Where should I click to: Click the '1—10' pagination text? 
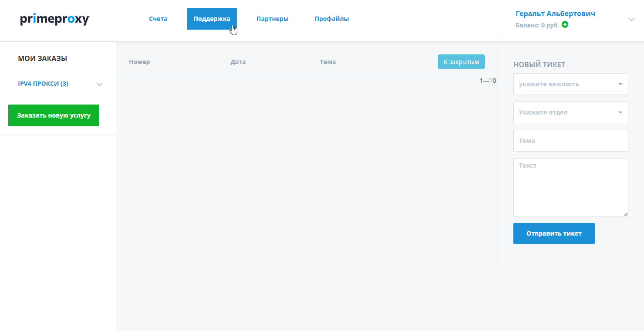[x=488, y=81]
